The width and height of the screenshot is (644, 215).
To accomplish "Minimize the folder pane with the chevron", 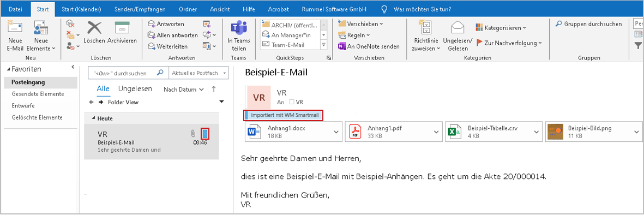I will tap(73, 67).
